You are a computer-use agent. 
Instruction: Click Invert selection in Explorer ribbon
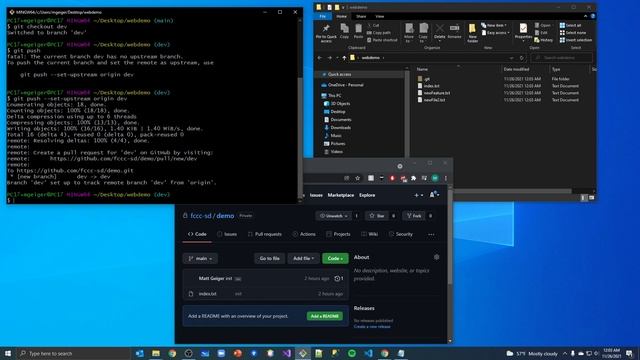pos(576,40)
